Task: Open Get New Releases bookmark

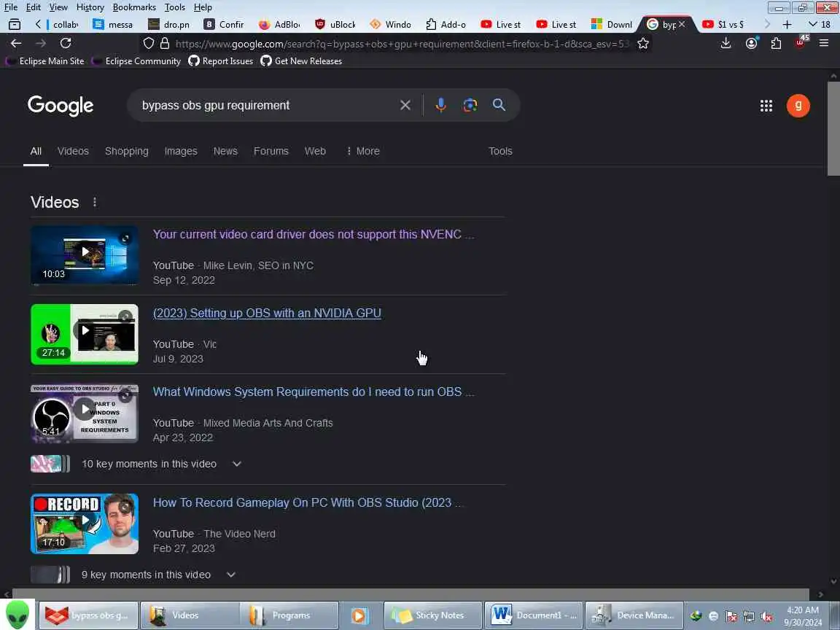Action: (x=301, y=61)
